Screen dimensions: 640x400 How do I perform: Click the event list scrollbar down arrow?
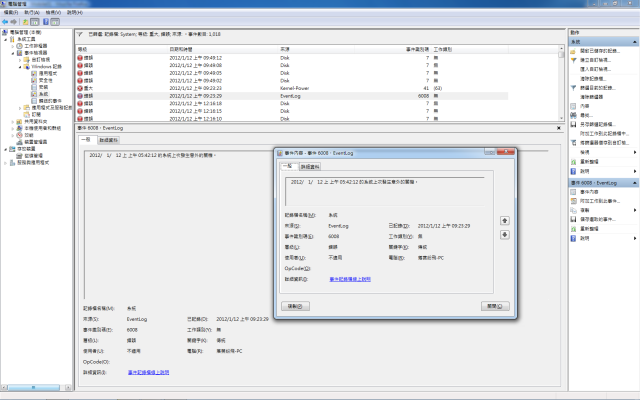(x=561, y=118)
